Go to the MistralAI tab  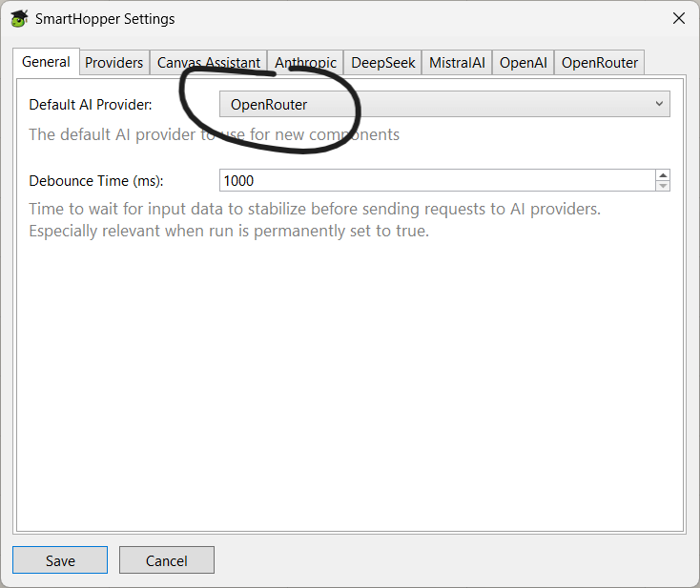coord(457,63)
